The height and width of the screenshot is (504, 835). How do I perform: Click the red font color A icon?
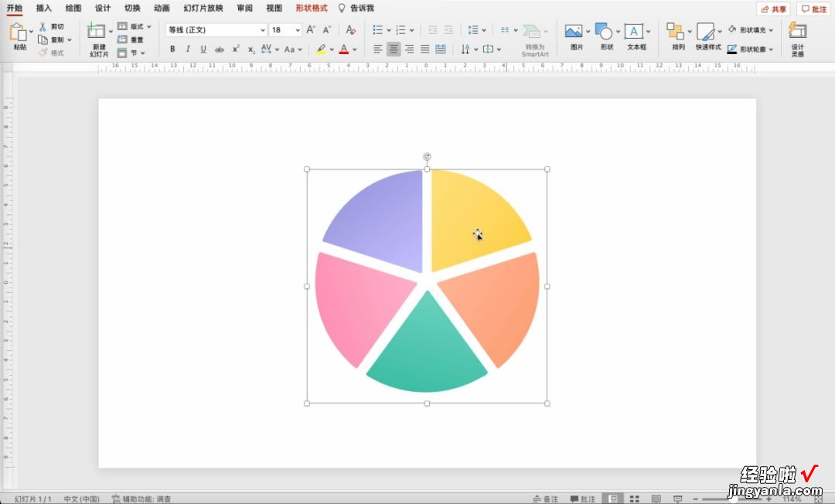click(344, 49)
